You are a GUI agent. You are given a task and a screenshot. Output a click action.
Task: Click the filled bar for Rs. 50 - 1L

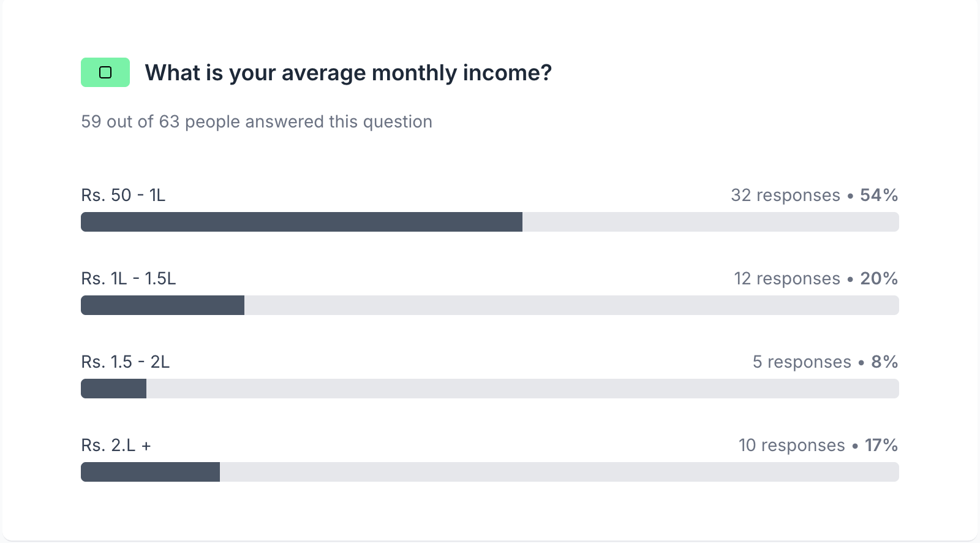(301, 222)
